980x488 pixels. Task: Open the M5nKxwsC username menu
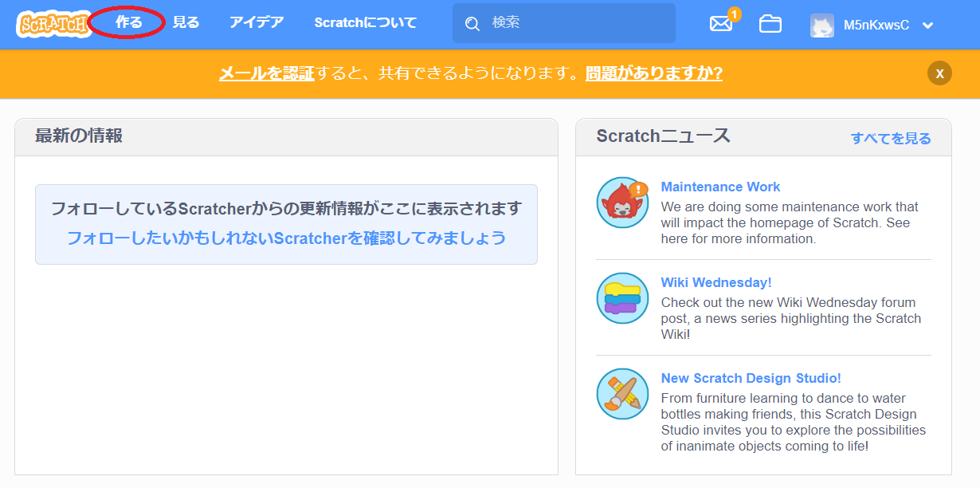876,26
